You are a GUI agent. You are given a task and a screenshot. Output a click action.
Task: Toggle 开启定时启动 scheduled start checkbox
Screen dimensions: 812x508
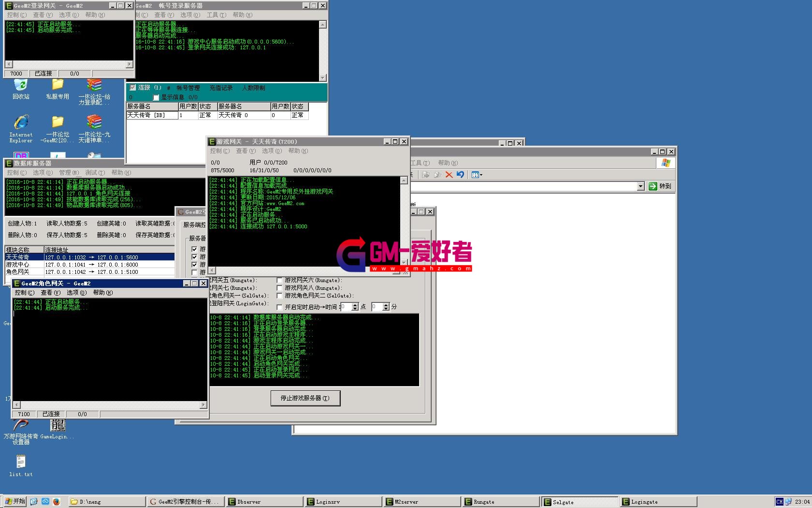click(x=279, y=307)
